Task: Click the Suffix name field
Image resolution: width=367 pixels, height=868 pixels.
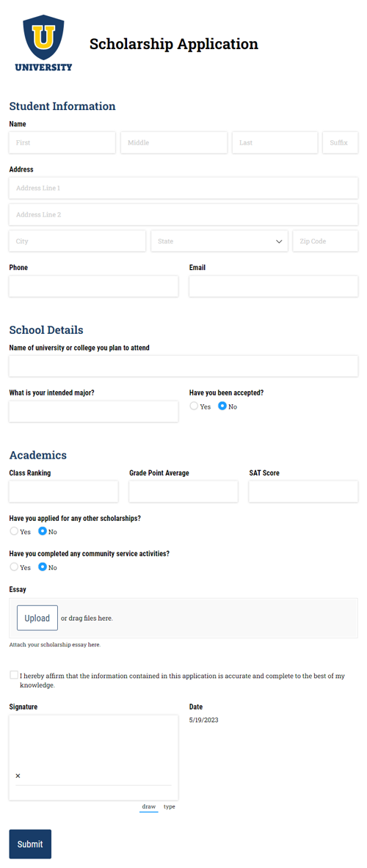Action: [341, 142]
